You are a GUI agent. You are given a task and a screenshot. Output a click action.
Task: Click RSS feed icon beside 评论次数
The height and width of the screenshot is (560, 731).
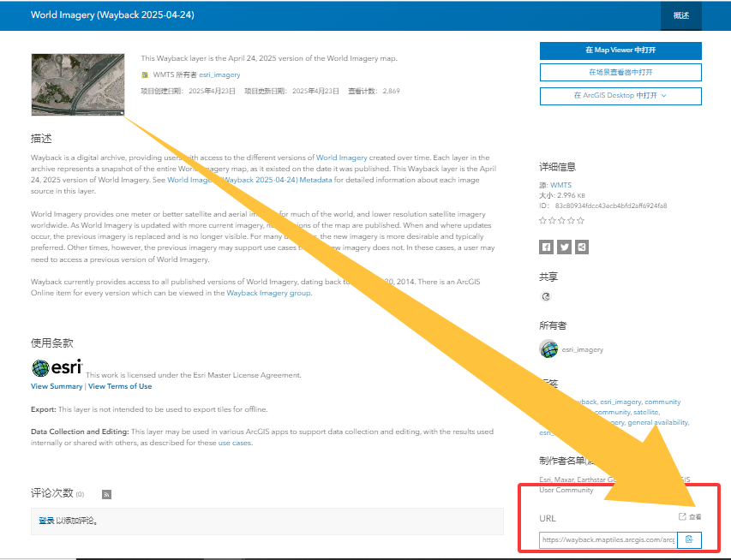point(106,494)
